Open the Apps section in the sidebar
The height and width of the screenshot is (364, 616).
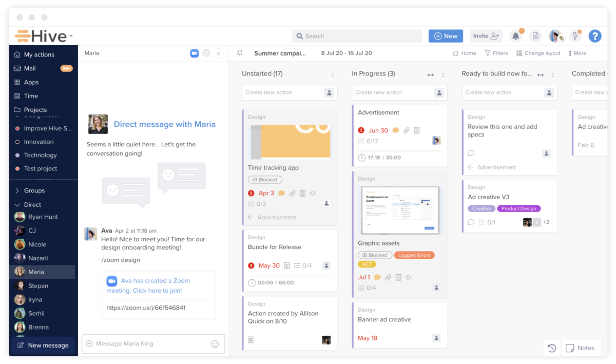pos(31,82)
